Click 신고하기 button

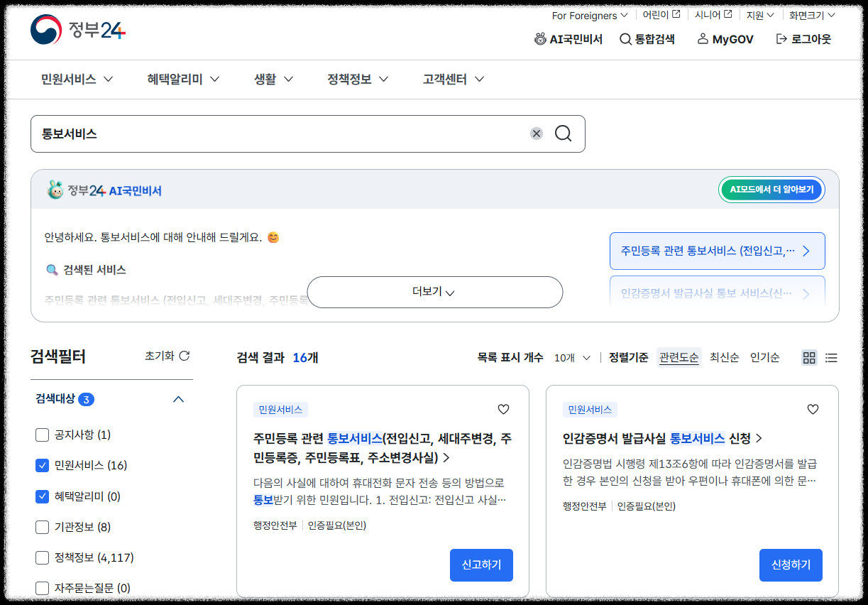(481, 565)
